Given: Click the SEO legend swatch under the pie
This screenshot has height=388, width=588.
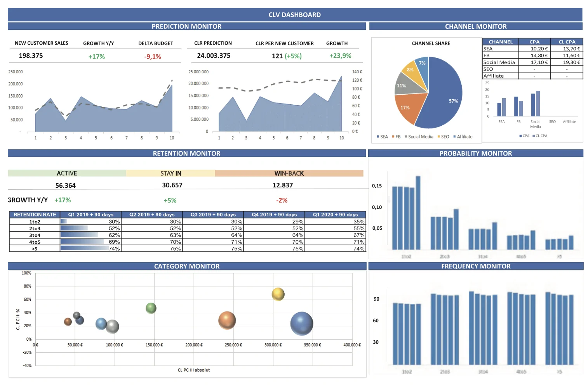Looking at the screenshot, I should 439,137.
